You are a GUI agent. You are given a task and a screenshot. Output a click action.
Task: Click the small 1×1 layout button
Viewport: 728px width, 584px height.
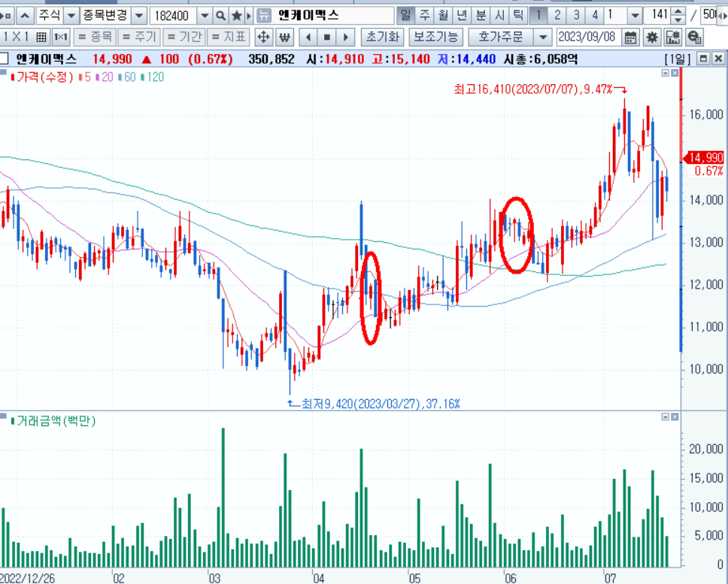tap(60, 37)
